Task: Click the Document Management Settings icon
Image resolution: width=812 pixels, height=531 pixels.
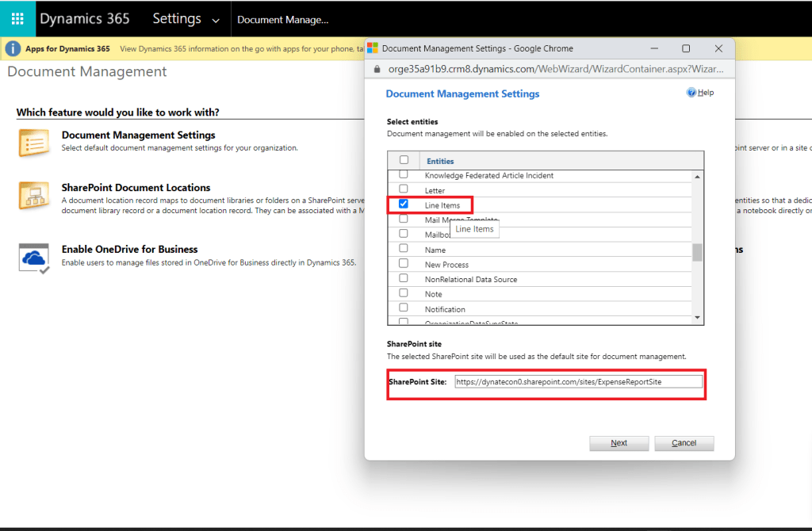Action: pyautogui.click(x=34, y=142)
